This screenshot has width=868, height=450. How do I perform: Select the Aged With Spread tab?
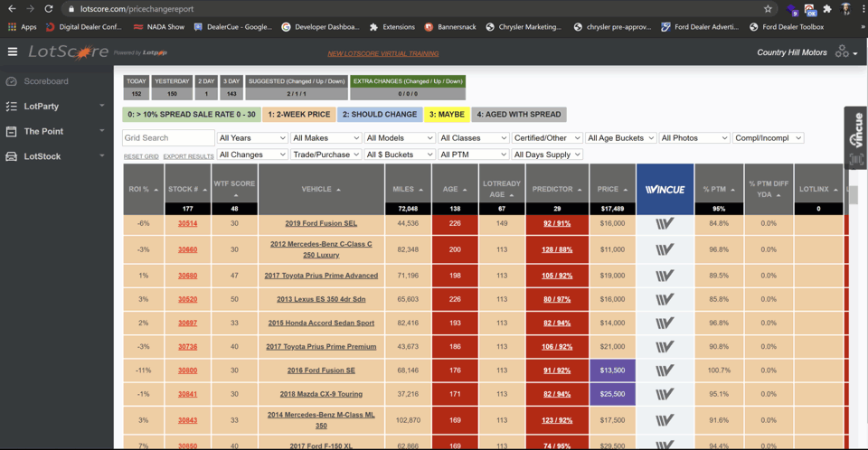(519, 115)
